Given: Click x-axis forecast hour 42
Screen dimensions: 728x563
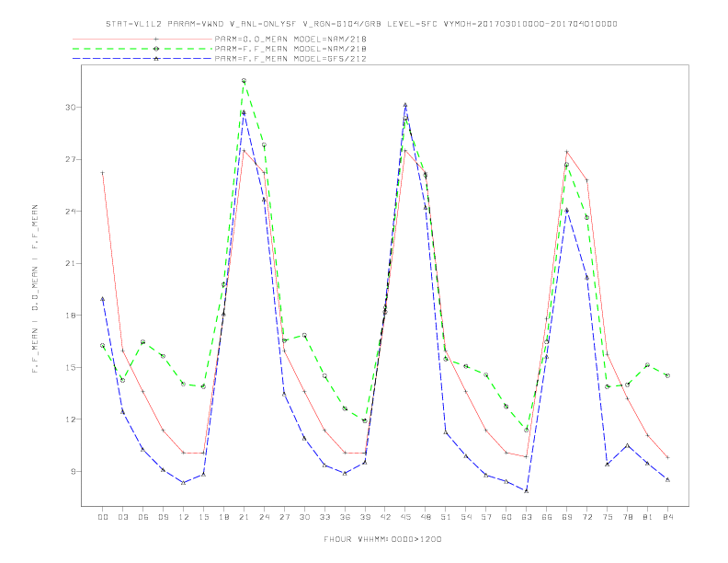Looking at the screenshot, I should click(385, 517).
